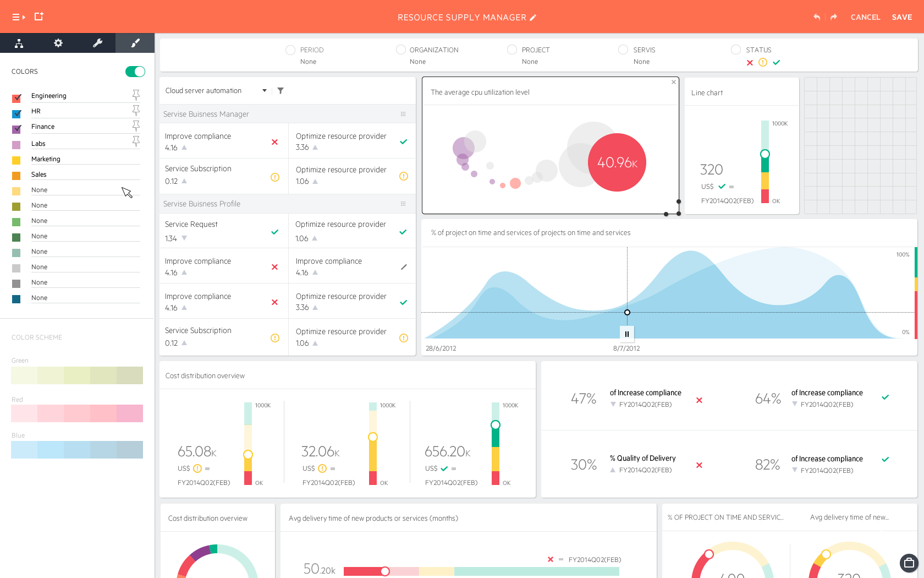The image size is (924, 578).
Task: Click drag handle of Servise Buisness Profile
Action: point(403,204)
